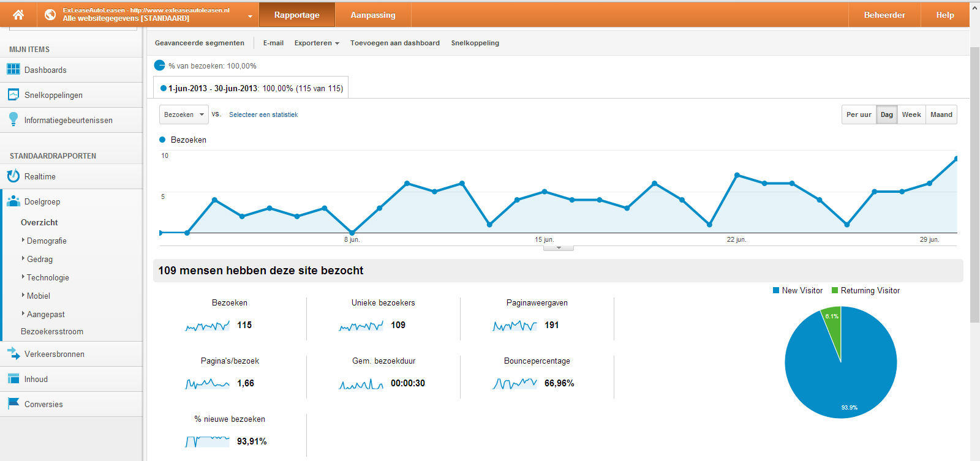Click the date range 1-jun-2013 tab
The width and height of the screenshot is (980, 461).
[251, 88]
